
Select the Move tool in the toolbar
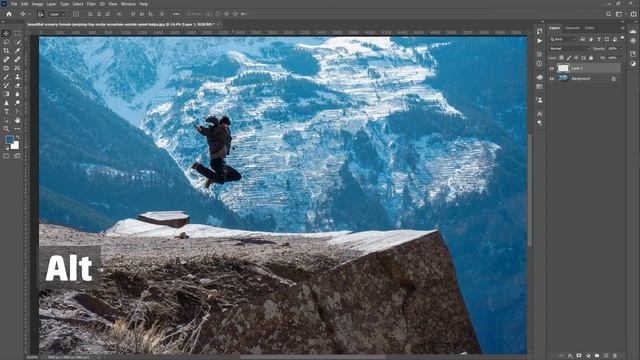[x=6, y=33]
